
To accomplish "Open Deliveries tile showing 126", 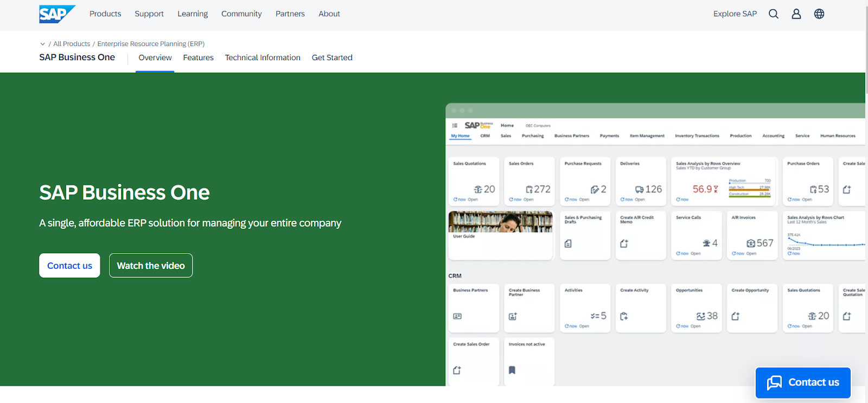I will click(641, 181).
